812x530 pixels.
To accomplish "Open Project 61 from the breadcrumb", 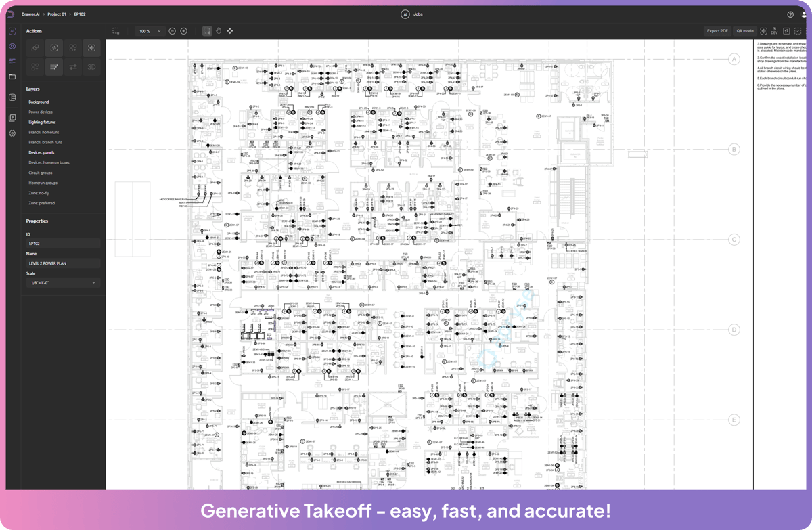I will click(57, 13).
